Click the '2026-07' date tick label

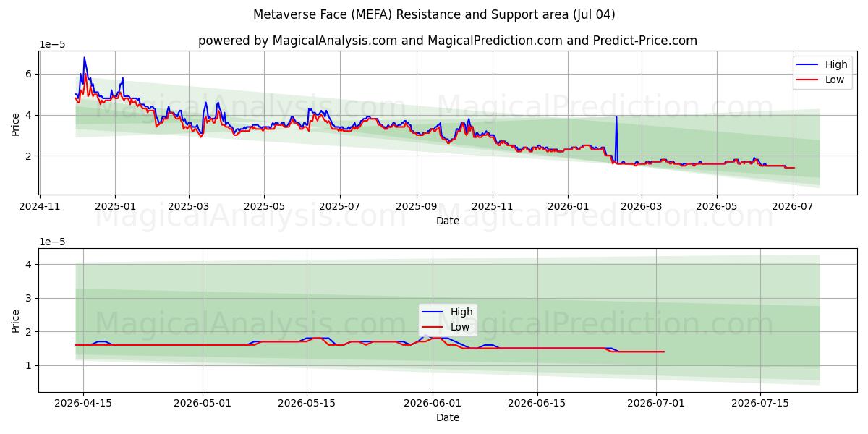click(x=793, y=207)
